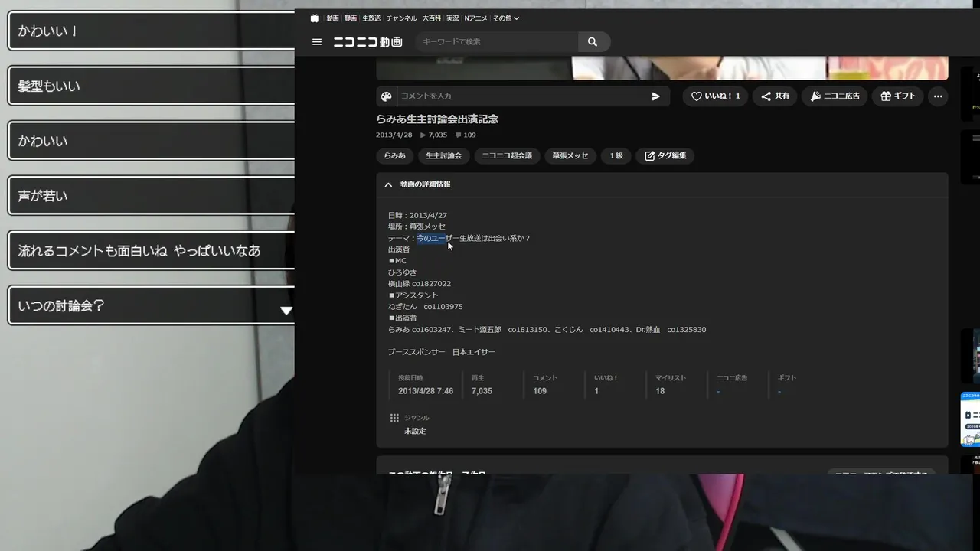
Task: Open the 生放送 top menu item
Action: coord(371,18)
